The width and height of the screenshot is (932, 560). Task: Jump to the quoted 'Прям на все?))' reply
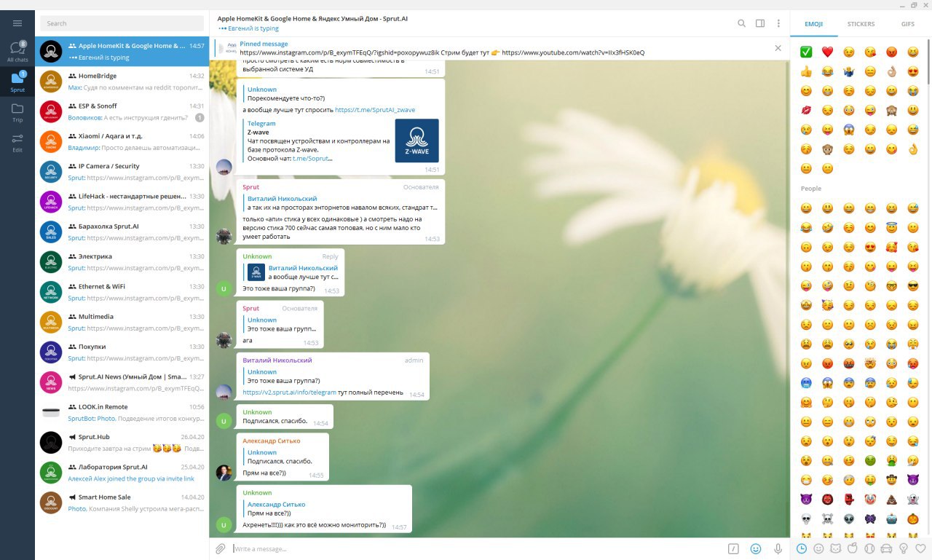[277, 508]
